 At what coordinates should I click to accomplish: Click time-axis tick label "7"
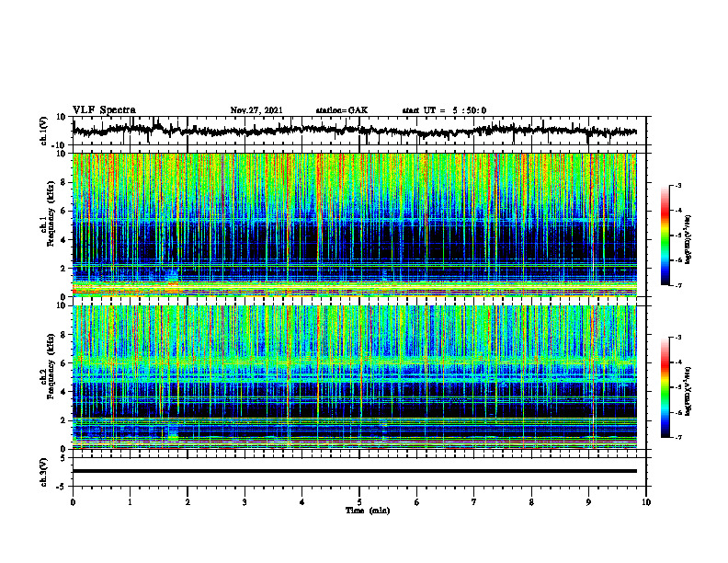[474, 502]
